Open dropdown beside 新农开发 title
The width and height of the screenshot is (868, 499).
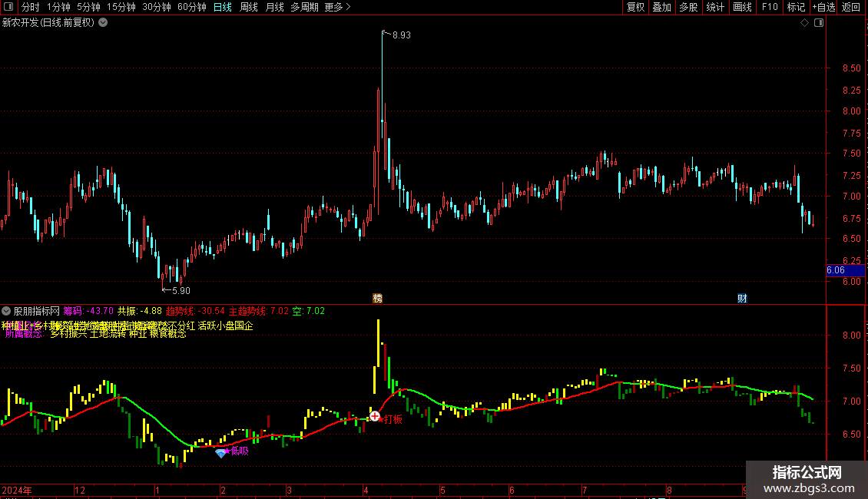click(103, 23)
